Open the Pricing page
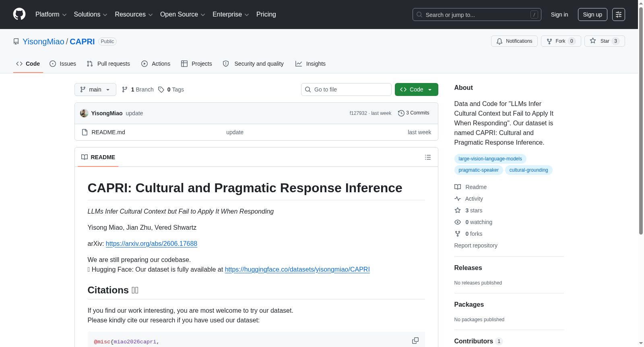644x347 pixels. [266, 15]
